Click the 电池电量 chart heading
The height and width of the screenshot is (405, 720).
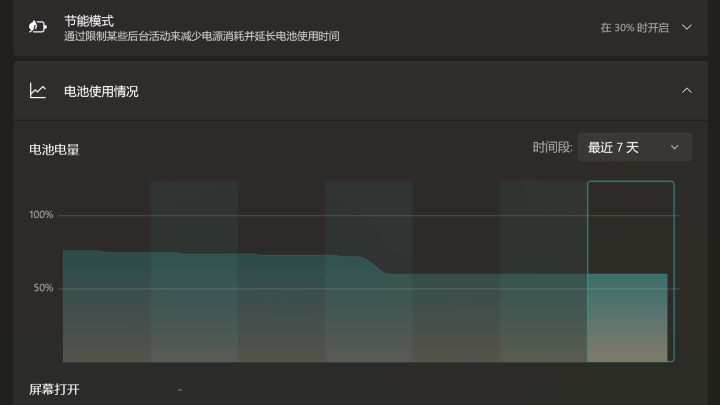(54, 150)
